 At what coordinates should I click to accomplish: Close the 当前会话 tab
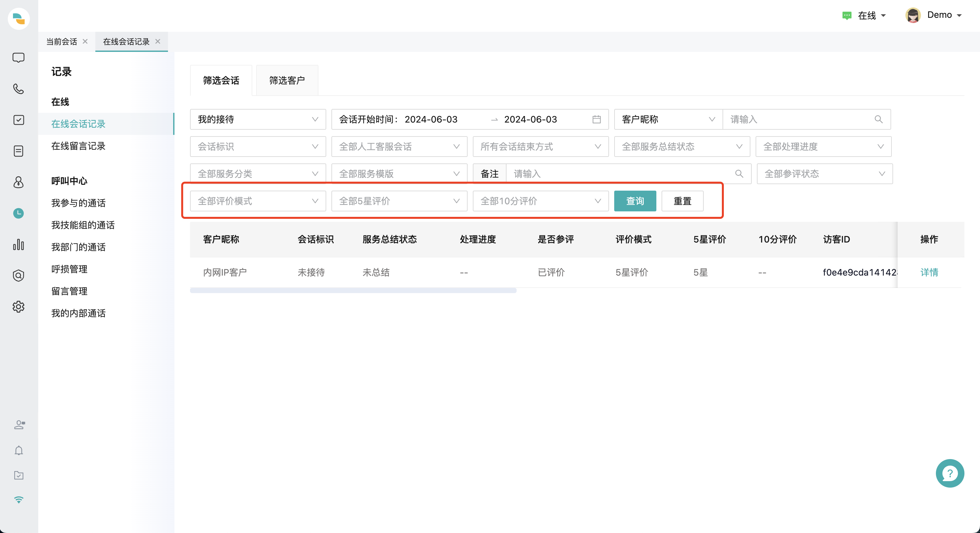(x=85, y=41)
